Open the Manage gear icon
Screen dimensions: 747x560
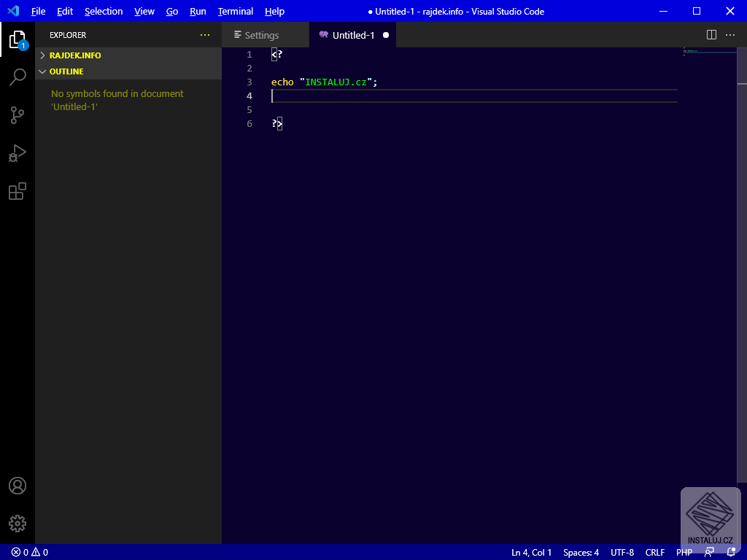18,524
